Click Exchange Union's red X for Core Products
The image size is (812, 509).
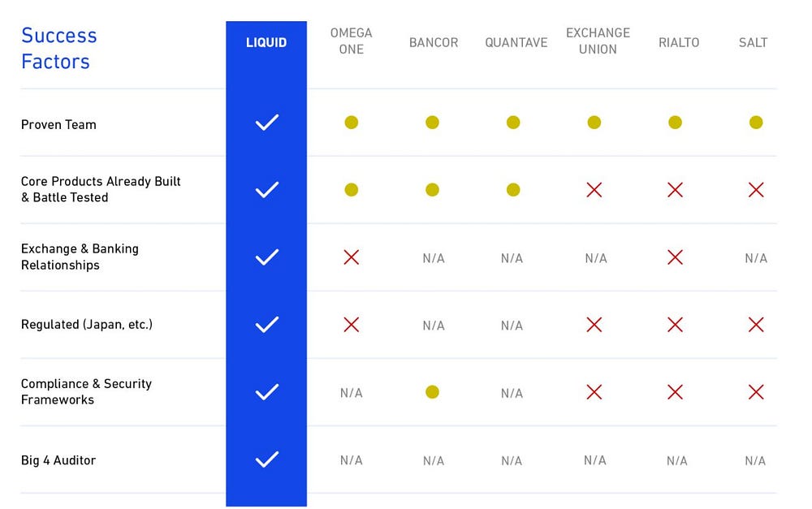(594, 190)
